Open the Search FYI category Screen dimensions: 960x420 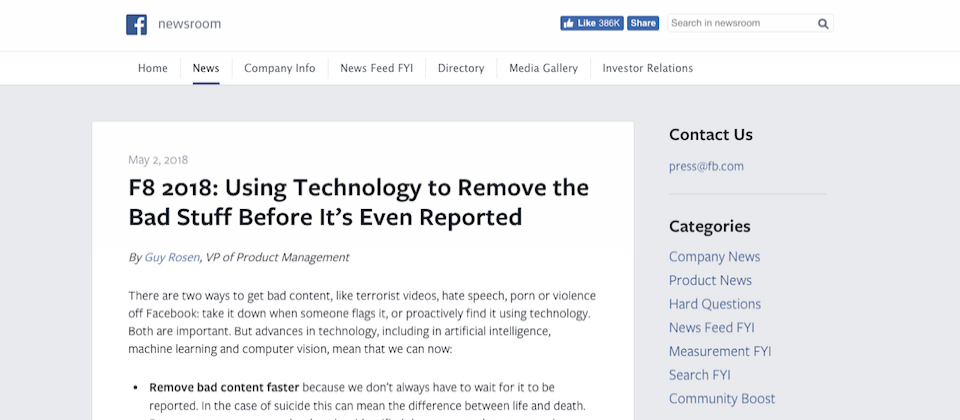[x=699, y=375]
